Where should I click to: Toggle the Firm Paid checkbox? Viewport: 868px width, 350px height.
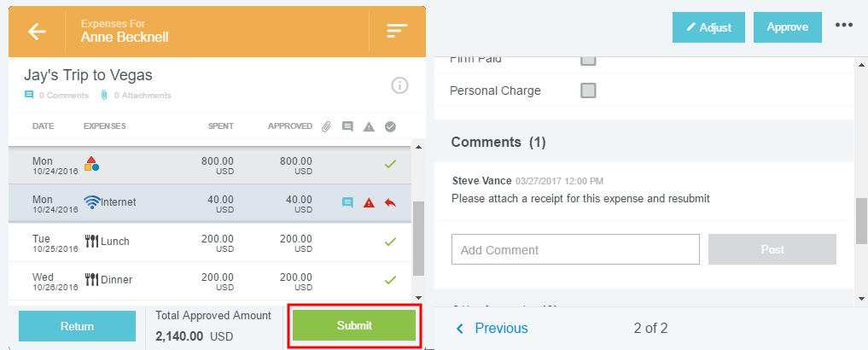(588, 60)
